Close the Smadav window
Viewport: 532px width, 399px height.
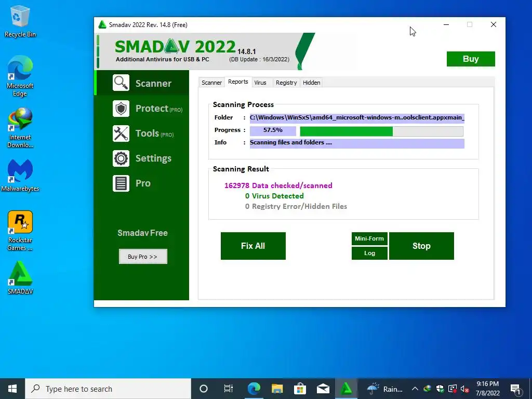pos(494,25)
